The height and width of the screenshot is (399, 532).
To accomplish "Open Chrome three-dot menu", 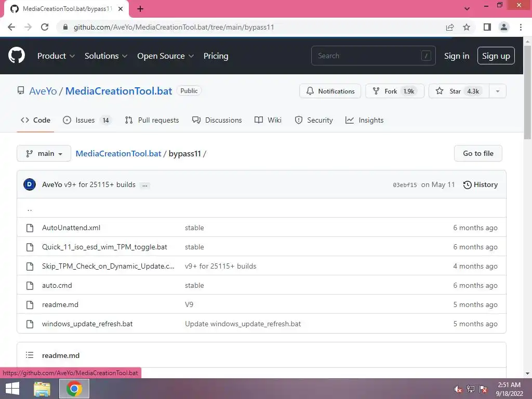I will click(x=521, y=27).
